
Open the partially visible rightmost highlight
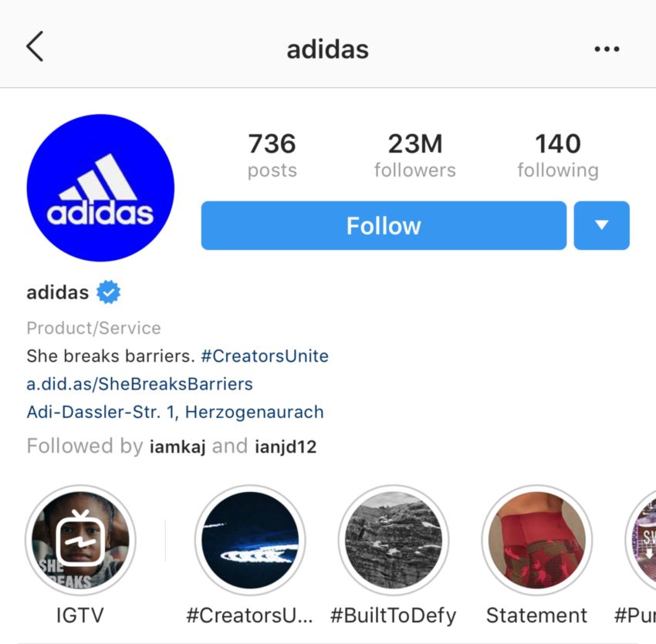pyautogui.click(x=642, y=539)
